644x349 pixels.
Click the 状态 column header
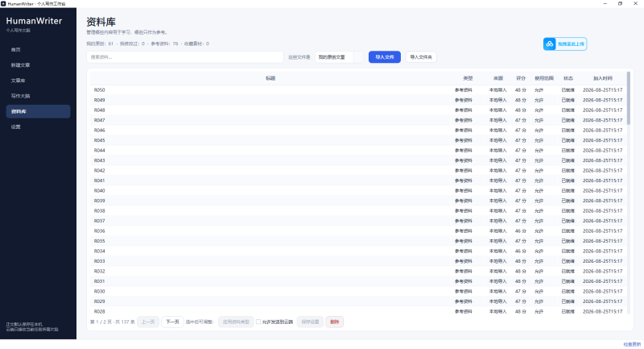(568, 78)
